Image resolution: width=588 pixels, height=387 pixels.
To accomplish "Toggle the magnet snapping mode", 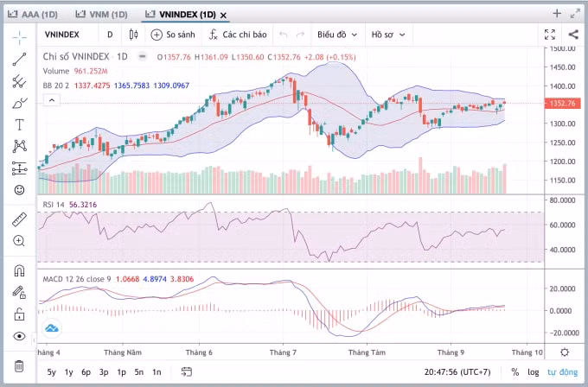I will coord(19,270).
